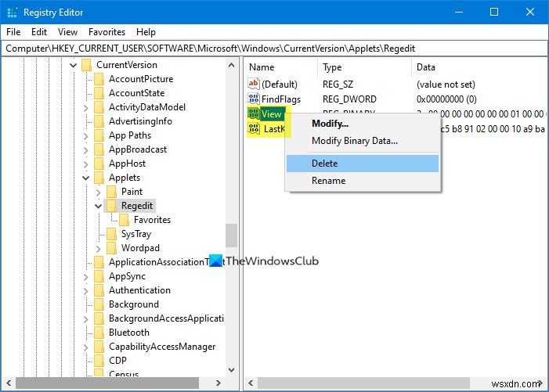
Task: Expand the AppBroadcast key
Action: 86,150
